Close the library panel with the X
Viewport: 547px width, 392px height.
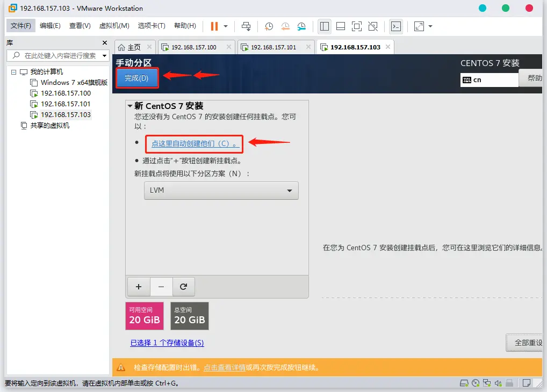(105, 42)
